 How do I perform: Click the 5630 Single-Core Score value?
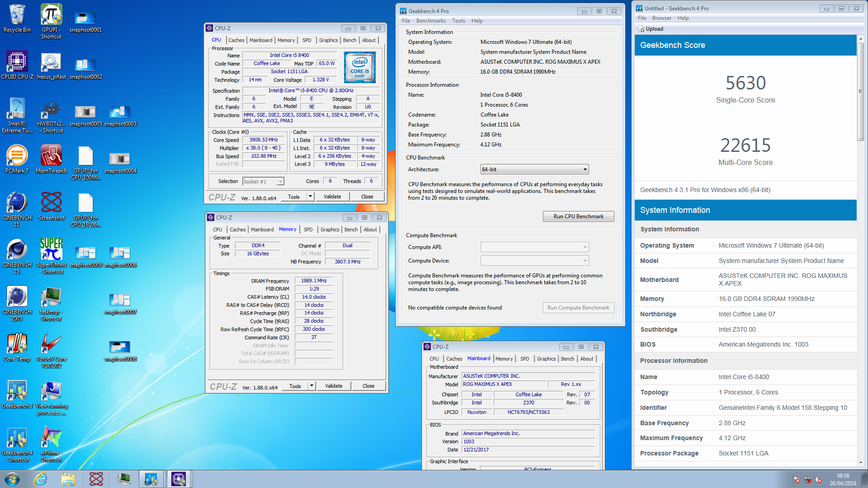(745, 83)
